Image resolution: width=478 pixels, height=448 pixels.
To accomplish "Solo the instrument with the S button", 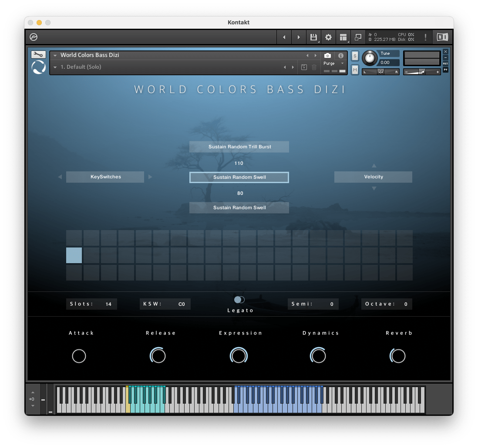I will point(355,56).
